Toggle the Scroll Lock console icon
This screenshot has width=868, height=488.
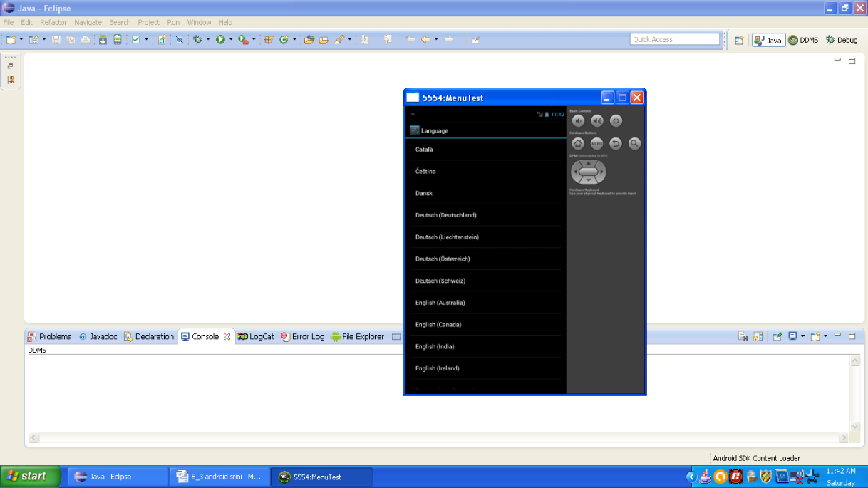[x=758, y=336]
